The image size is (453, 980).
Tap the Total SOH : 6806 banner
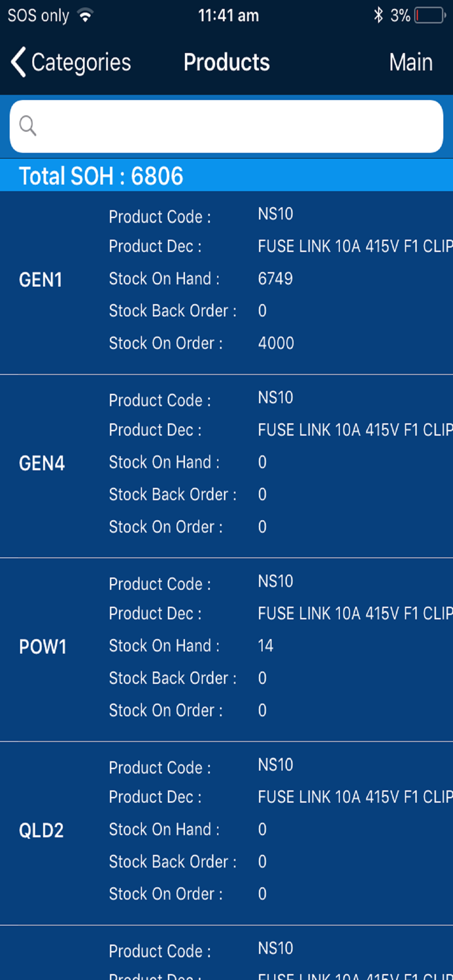[x=101, y=175]
